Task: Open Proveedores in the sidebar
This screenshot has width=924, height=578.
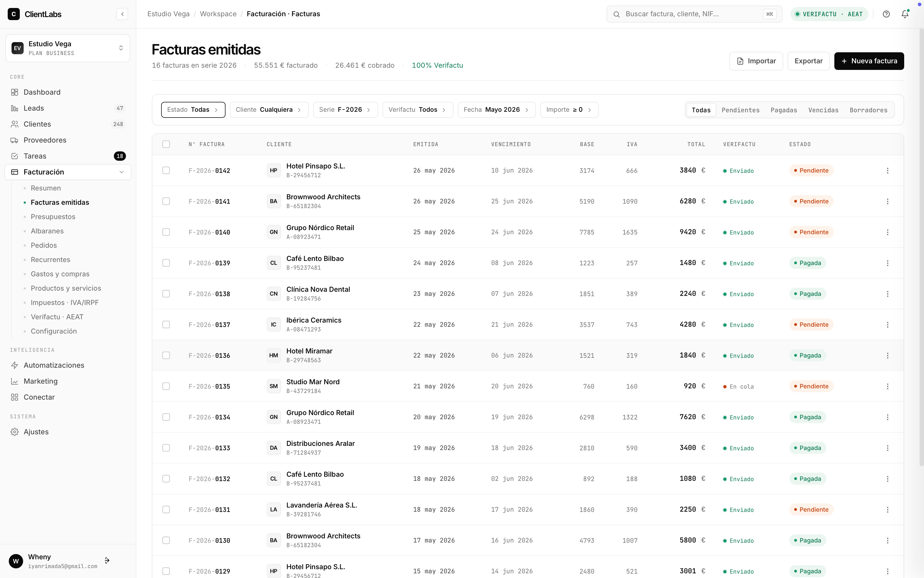Action: coord(68,140)
